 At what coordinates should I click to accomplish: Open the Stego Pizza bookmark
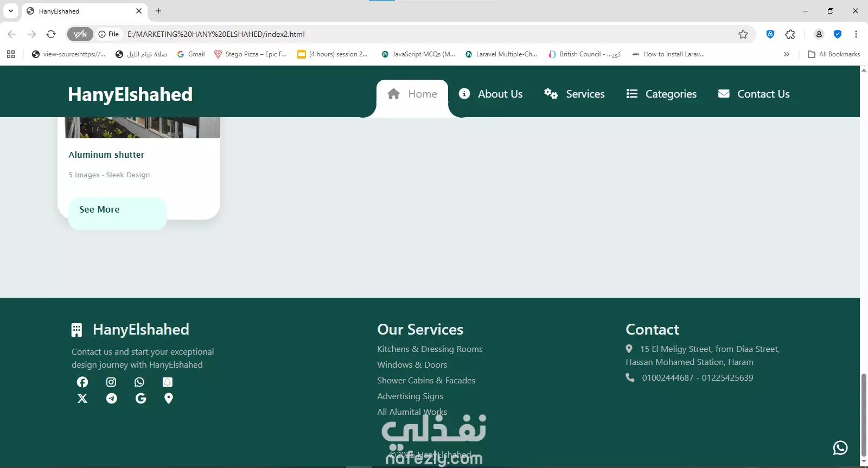251,54
